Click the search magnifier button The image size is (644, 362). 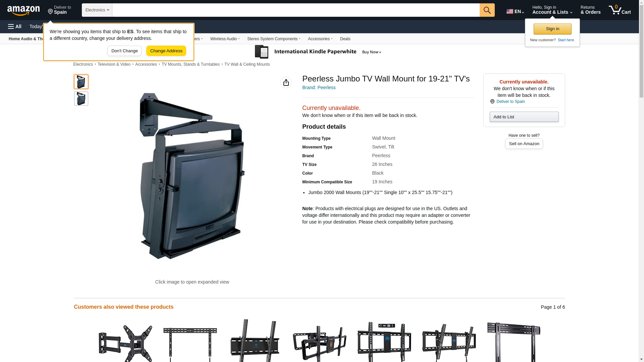click(x=487, y=10)
